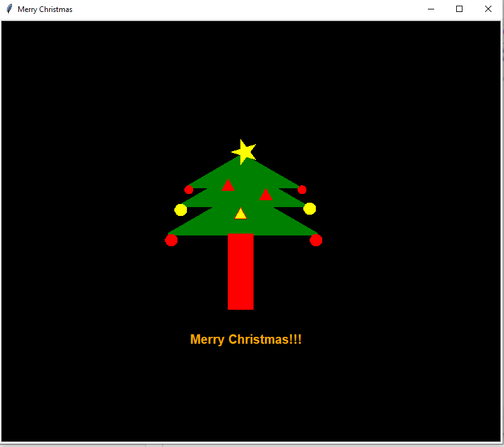The width and height of the screenshot is (504, 447).
Task: Click the red tree trunk rectangle
Action: coord(241,274)
